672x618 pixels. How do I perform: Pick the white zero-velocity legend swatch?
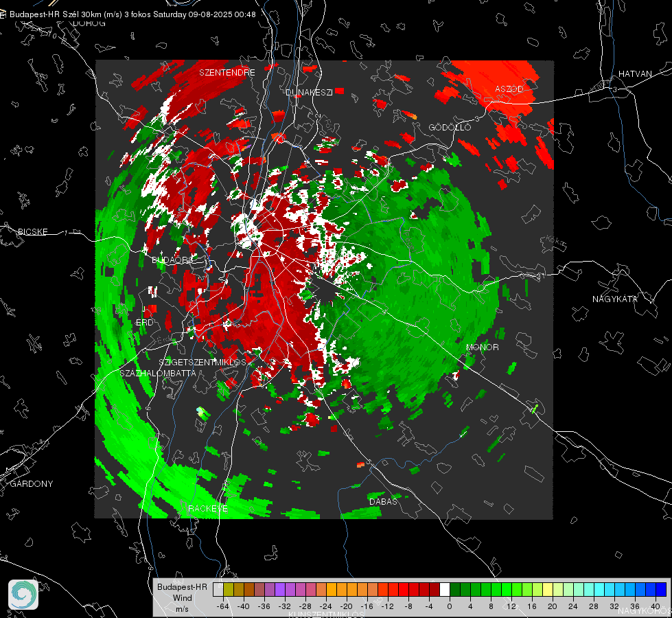pos(445,590)
